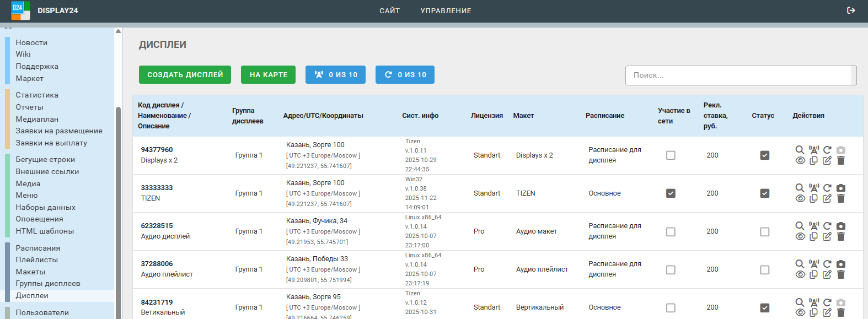This screenshot has height=319, width=868.
Task: Toggle status checkbox for Аудио дисплей
Action: (764, 232)
